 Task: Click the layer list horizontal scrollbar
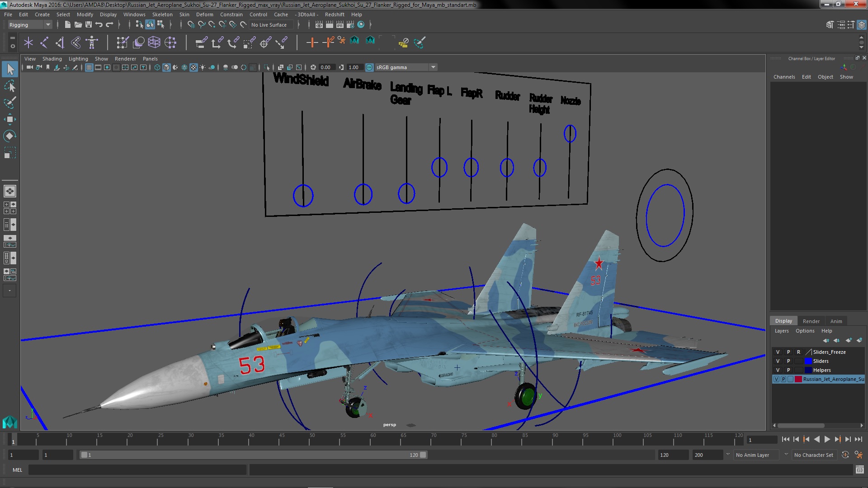tap(801, 426)
